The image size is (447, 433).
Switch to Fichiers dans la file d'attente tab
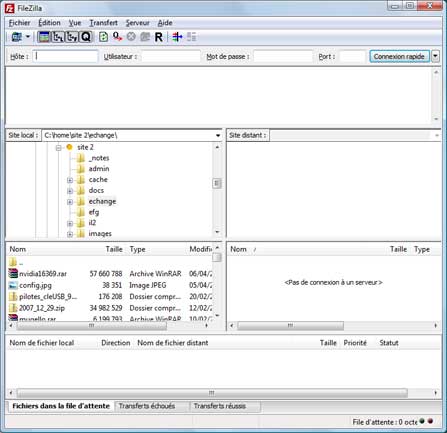[61, 406]
